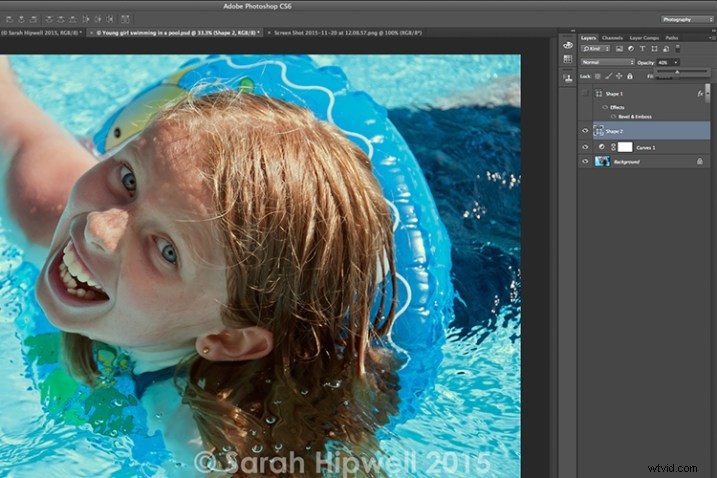Viewport: 717px width, 478px height.
Task: Filter layers by adjustment layers icon
Action: [x=631, y=48]
